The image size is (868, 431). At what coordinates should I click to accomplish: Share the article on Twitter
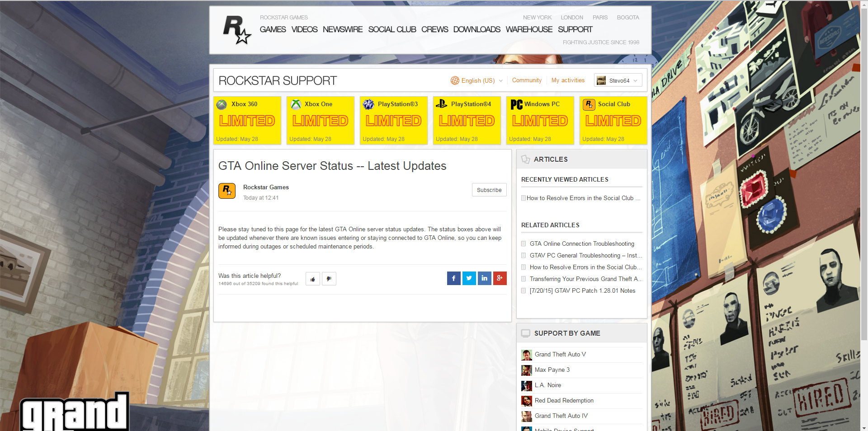tap(469, 278)
